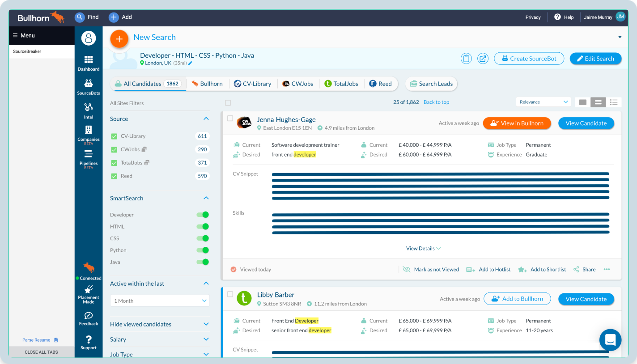Open the Search Leads tab
This screenshot has width=637, height=364.
pos(431,84)
